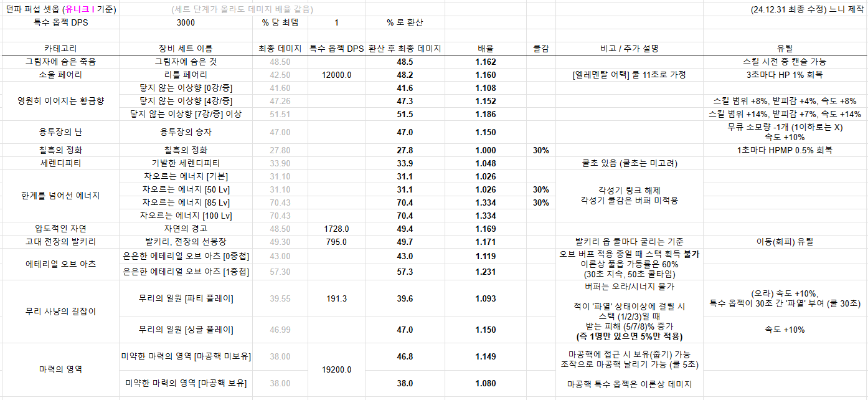The image size is (868, 400).
Task: Click the '무리의 일원 [싱글 플레이]' cell
Action: pos(186,329)
